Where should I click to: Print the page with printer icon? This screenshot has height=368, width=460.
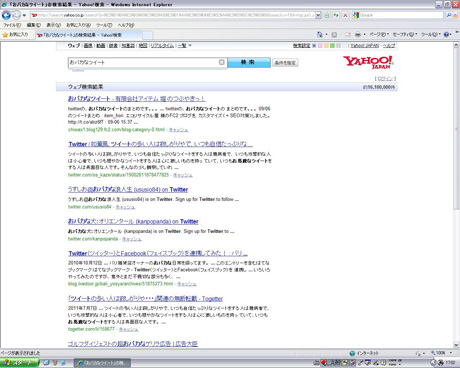pos(358,34)
